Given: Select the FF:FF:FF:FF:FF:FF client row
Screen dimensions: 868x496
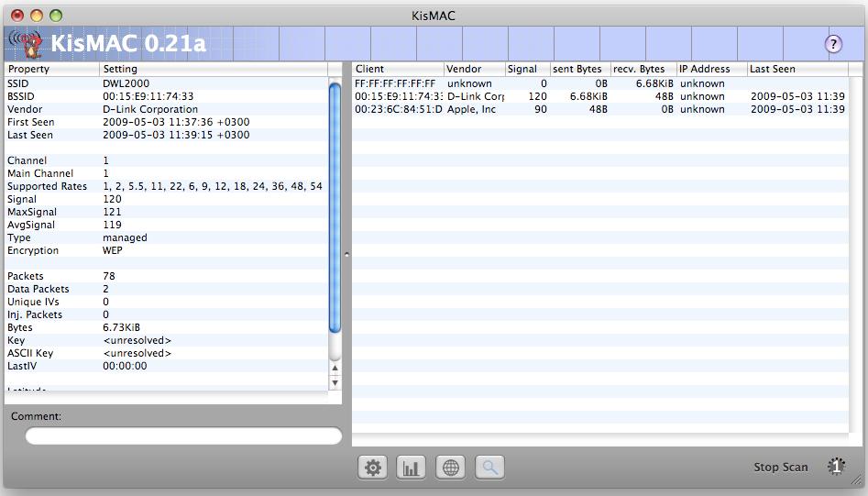Looking at the screenshot, I should tap(600, 83).
